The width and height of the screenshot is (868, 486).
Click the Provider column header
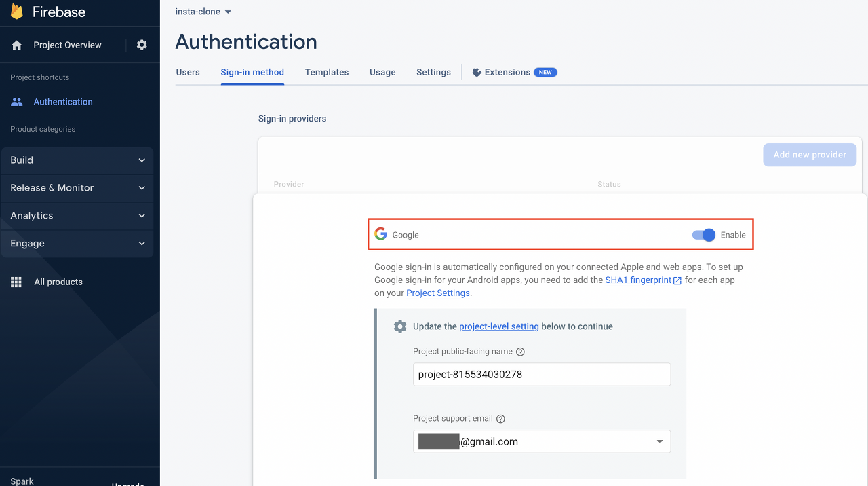pyautogui.click(x=289, y=184)
